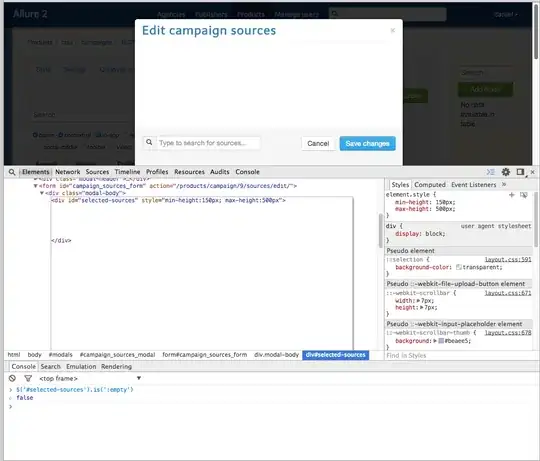
Task: Open DevTools settings gear icon
Action: point(506,172)
